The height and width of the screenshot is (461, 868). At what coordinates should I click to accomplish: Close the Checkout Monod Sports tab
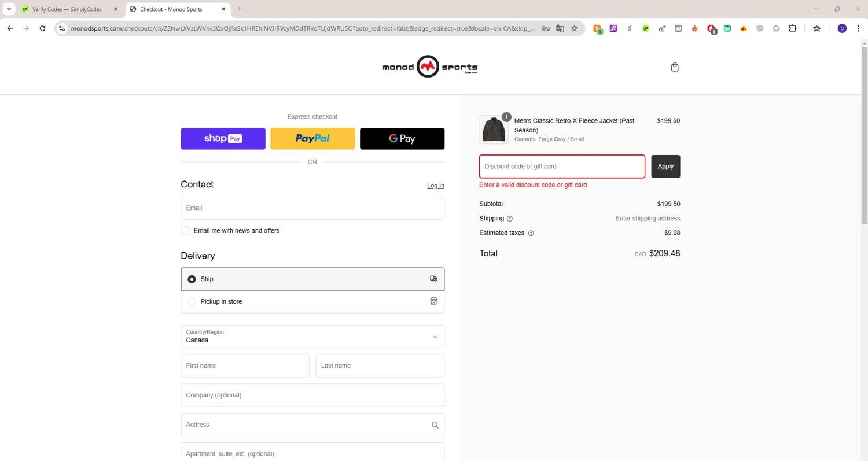(223, 9)
